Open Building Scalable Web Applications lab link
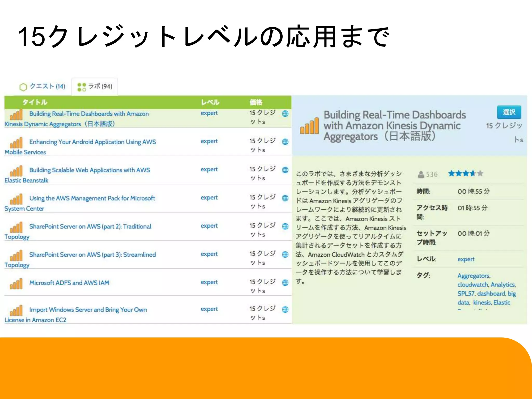Image resolution: width=532 pixels, height=399 pixels. pos(77,175)
